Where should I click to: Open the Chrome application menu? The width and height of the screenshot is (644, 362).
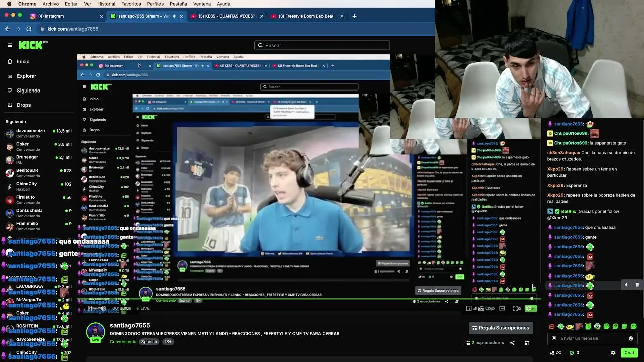27,4
